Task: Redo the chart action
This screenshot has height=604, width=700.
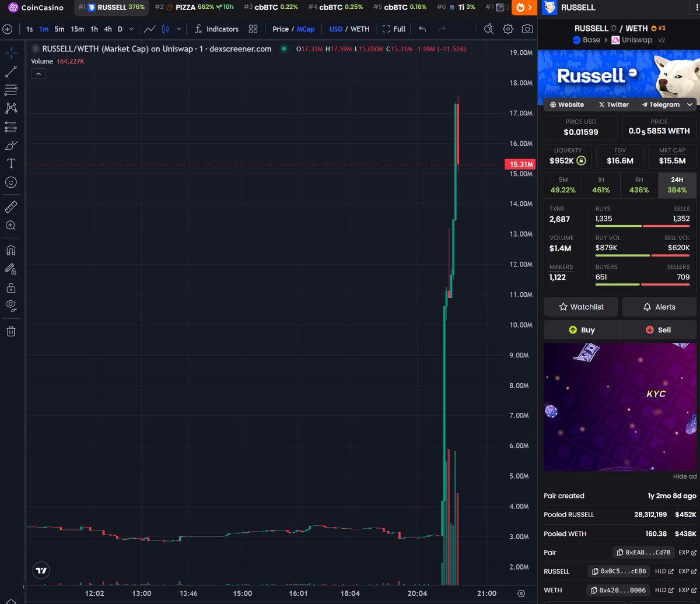Action: pos(442,29)
